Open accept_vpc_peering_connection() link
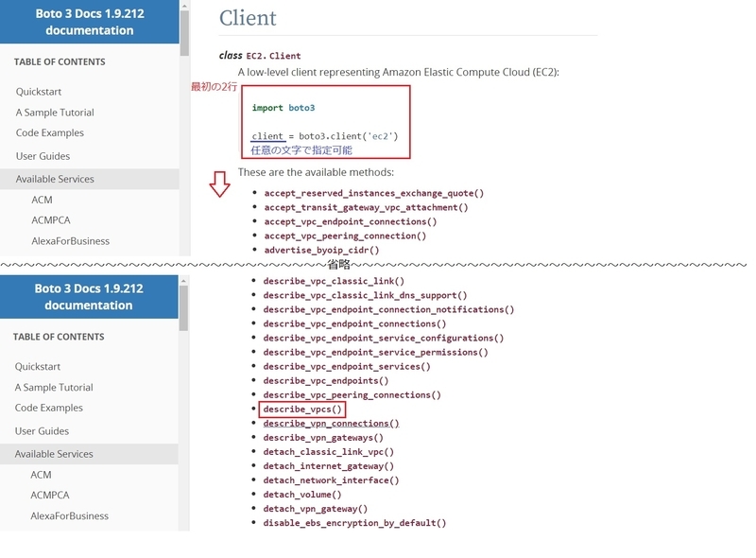This screenshot has height=558, width=756. point(345,236)
